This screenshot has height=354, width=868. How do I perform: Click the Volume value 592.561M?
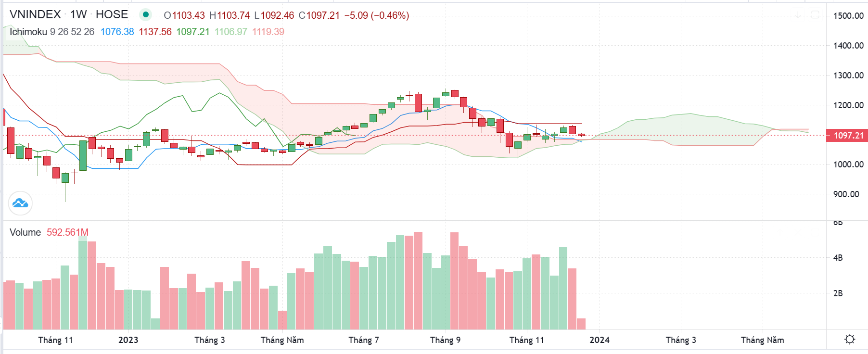67,232
